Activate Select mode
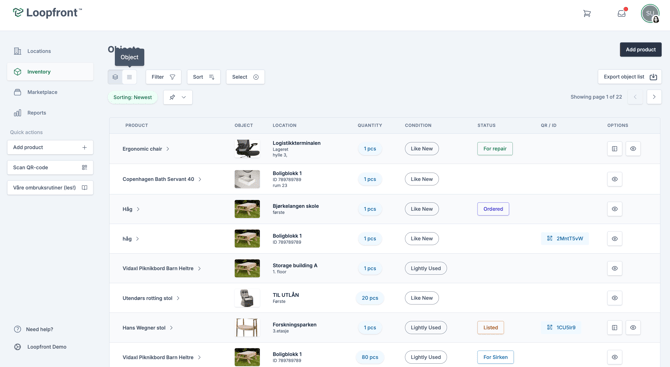Image resolution: width=670 pixels, height=367 pixels. [245, 77]
